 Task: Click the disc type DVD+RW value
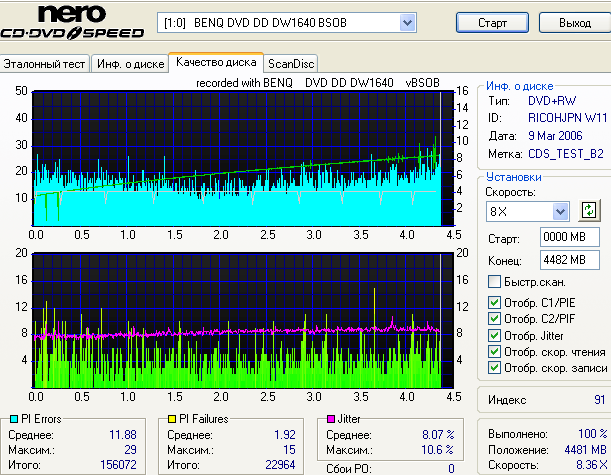point(552,101)
